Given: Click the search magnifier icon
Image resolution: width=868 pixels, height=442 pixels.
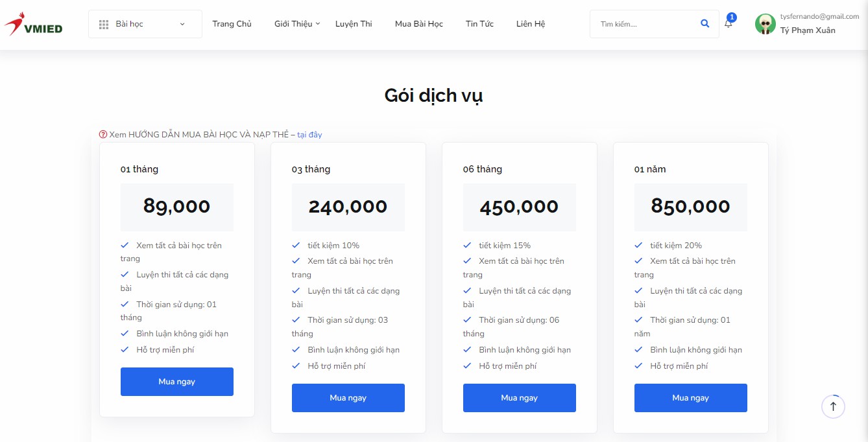Looking at the screenshot, I should point(705,24).
